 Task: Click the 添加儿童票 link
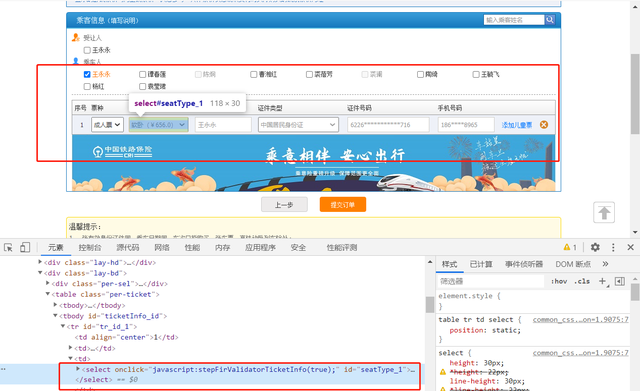(x=517, y=125)
